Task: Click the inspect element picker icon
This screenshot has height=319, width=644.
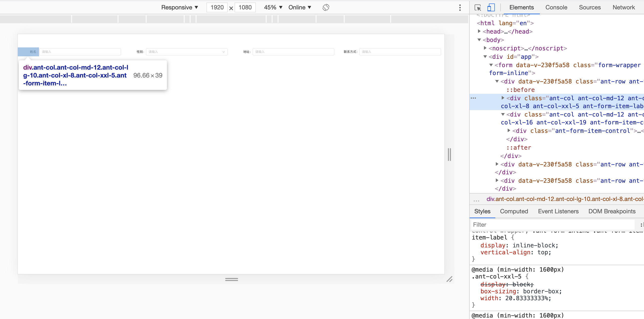Action: 478,7
